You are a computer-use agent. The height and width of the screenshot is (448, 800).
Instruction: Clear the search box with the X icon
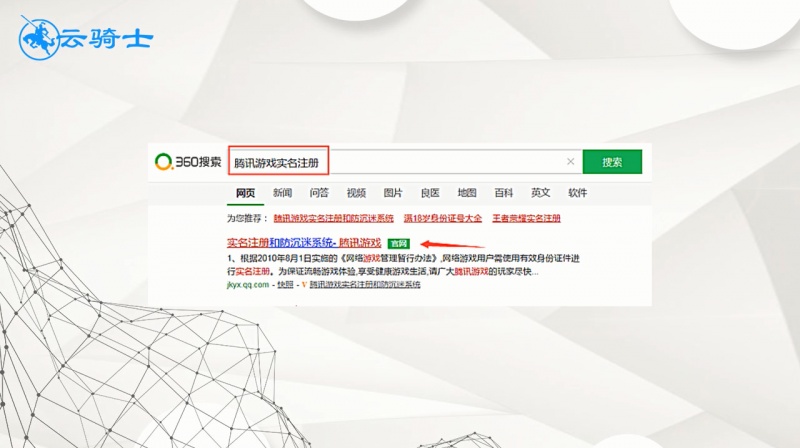(x=570, y=162)
